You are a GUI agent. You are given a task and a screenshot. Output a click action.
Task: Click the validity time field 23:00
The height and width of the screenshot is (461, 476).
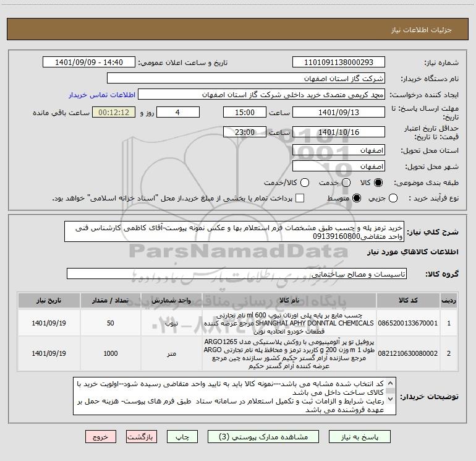tap(245, 132)
